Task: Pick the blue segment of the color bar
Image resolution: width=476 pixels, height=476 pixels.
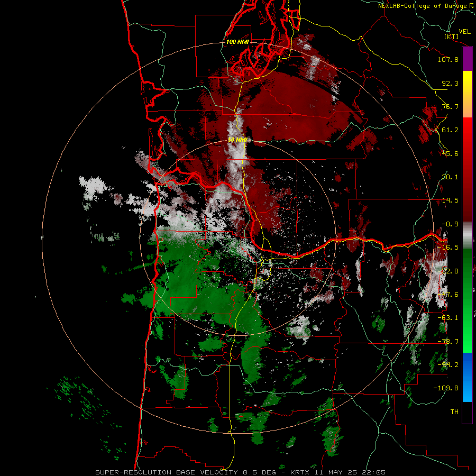Action: pyautogui.click(x=467, y=377)
